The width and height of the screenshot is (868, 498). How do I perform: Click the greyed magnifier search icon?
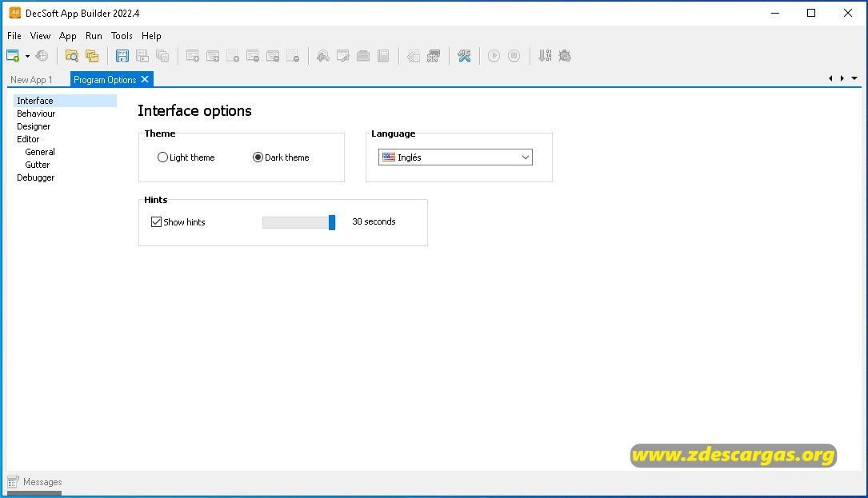click(322, 55)
